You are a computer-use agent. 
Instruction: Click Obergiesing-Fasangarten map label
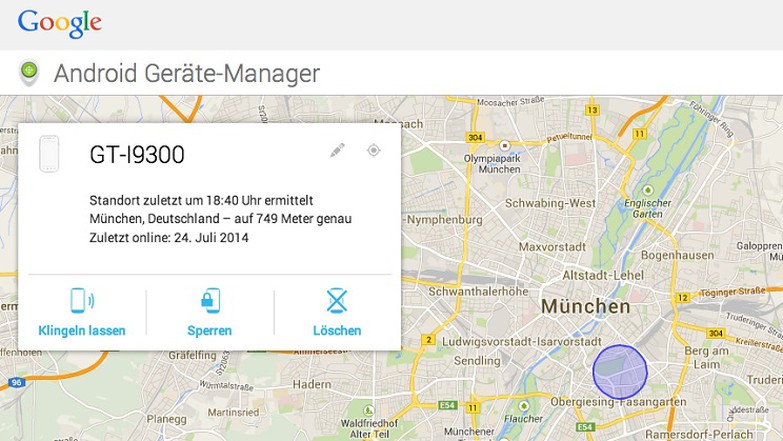[x=618, y=402]
